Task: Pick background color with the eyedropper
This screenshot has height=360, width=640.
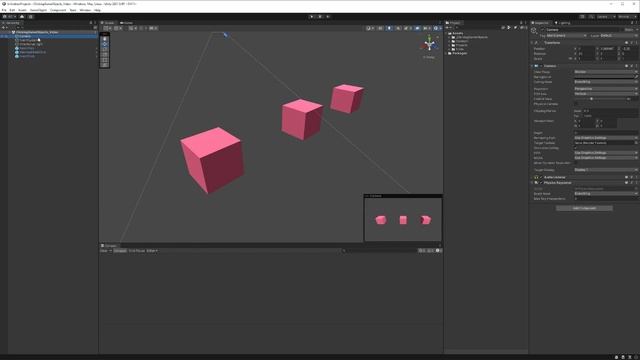Action: (636, 77)
